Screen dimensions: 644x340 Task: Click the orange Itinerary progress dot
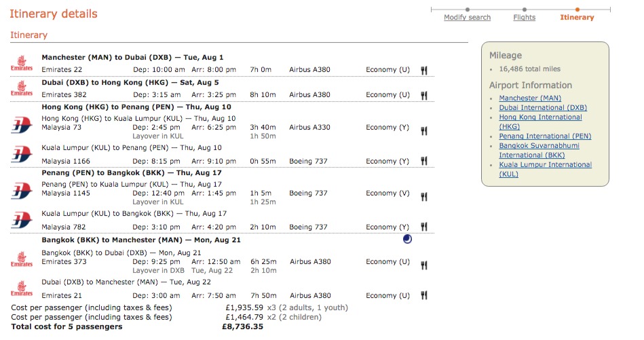coord(577,10)
